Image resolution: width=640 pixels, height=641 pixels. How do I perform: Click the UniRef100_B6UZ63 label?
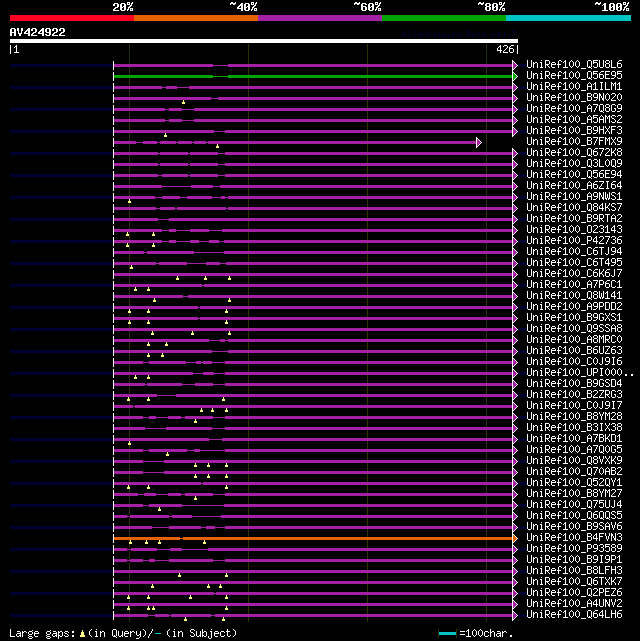point(574,351)
